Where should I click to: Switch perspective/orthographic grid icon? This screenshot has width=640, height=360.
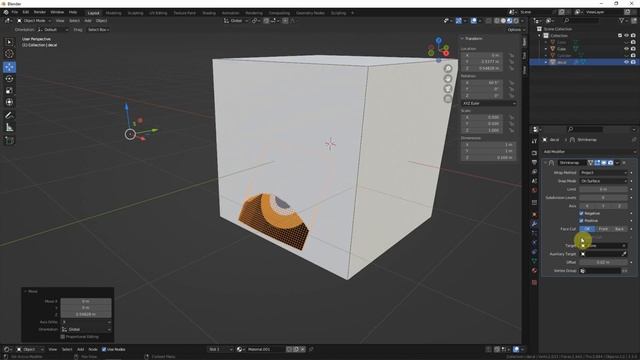coord(448,99)
